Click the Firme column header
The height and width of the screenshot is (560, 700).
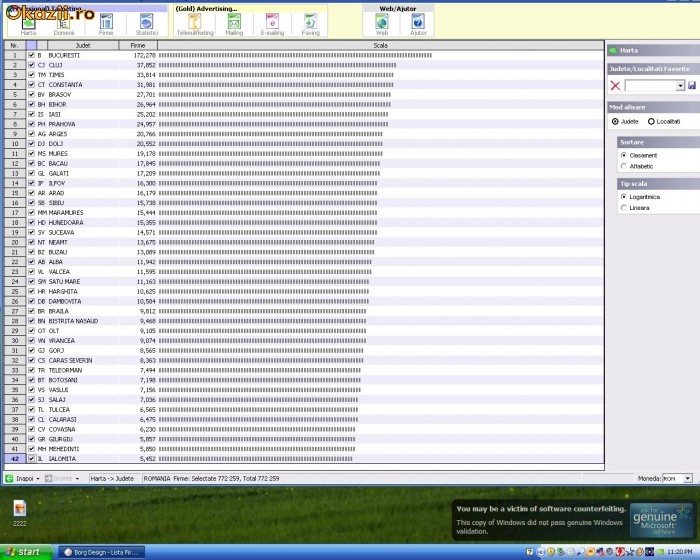pyautogui.click(x=138, y=45)
